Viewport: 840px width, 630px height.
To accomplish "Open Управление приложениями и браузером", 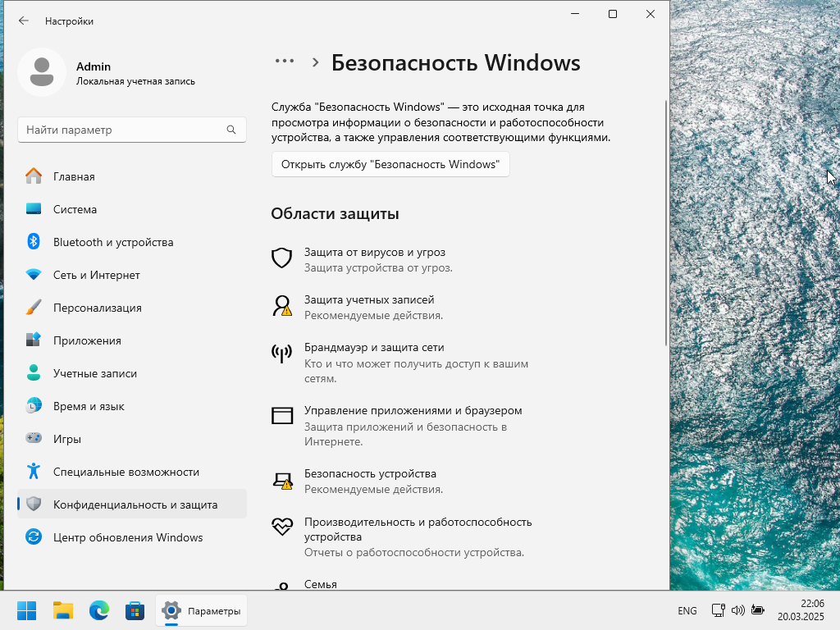I will coord(413,411).
